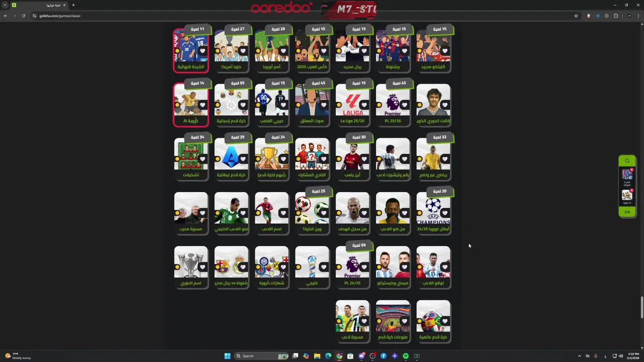Toggle the heart on أمم أوروبا card
The width and height of the screenshot is (644, 362).
(x=283, y=51)
